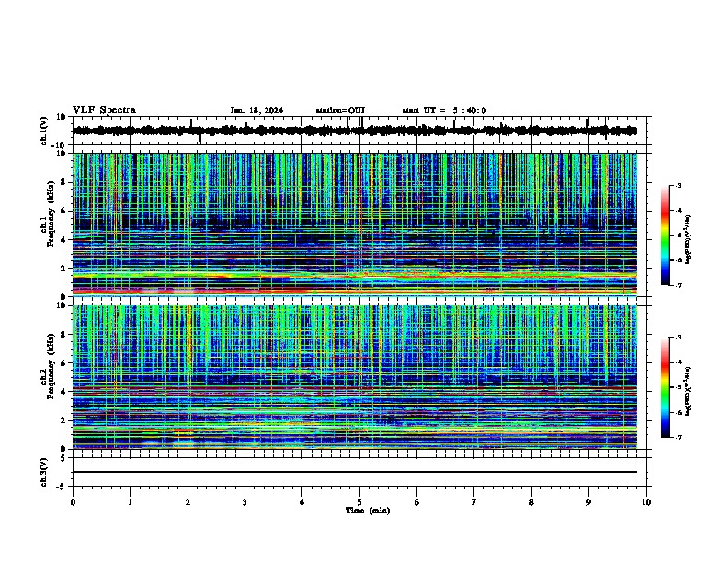
Task: Click the flat ch.3 voltage trace line
Action: 355,472
